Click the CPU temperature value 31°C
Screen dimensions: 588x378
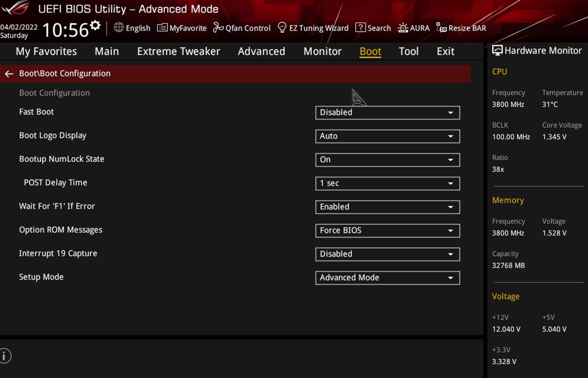tap(550, 104)
